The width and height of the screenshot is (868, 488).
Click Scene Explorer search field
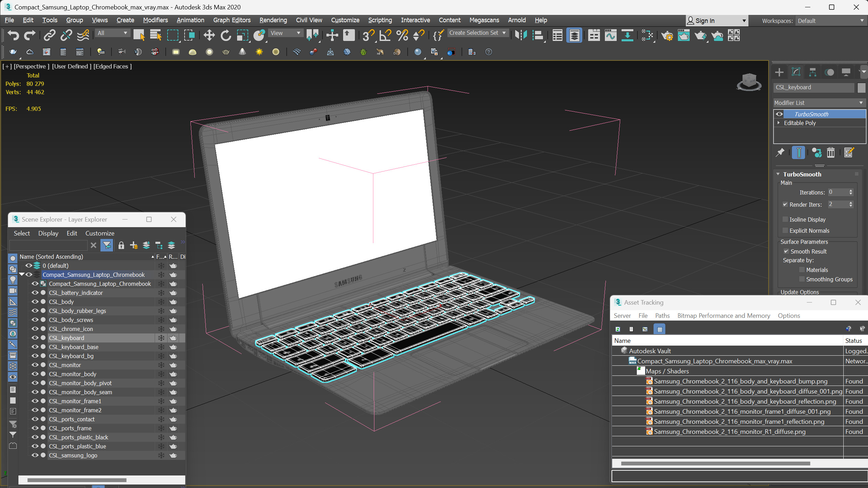(48, 245)
